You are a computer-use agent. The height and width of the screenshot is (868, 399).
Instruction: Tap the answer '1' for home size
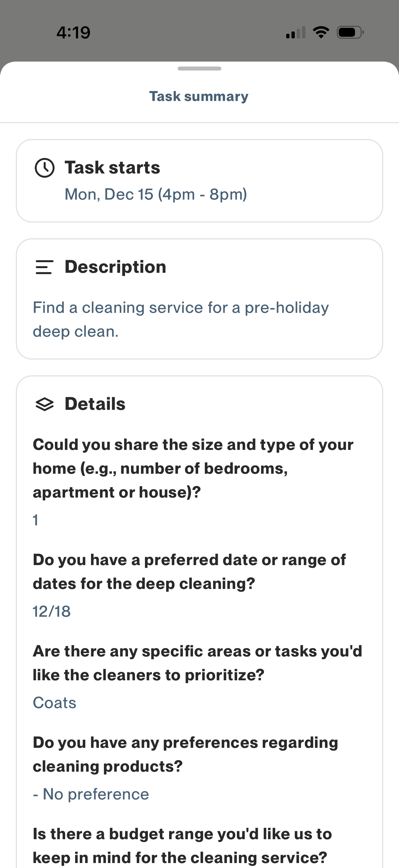tap(36, 520)
